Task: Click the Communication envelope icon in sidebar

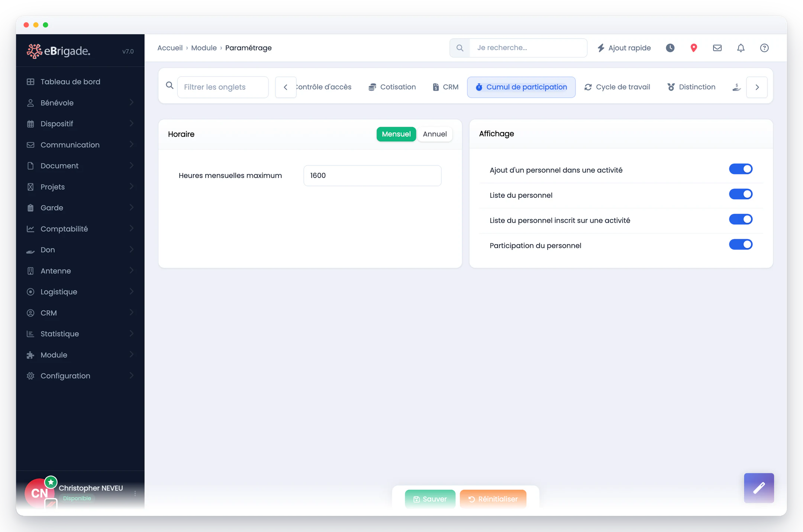Action: click(30, 145)
